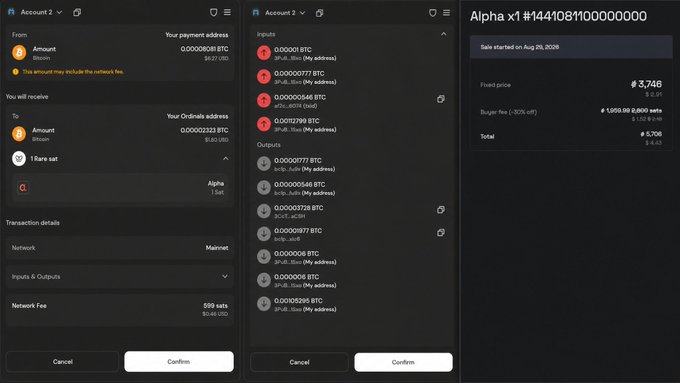The width and height of the screenshot is (680, 383).
Task: Collapse the 1 Rare sat section
Action: tap(226, 159)
